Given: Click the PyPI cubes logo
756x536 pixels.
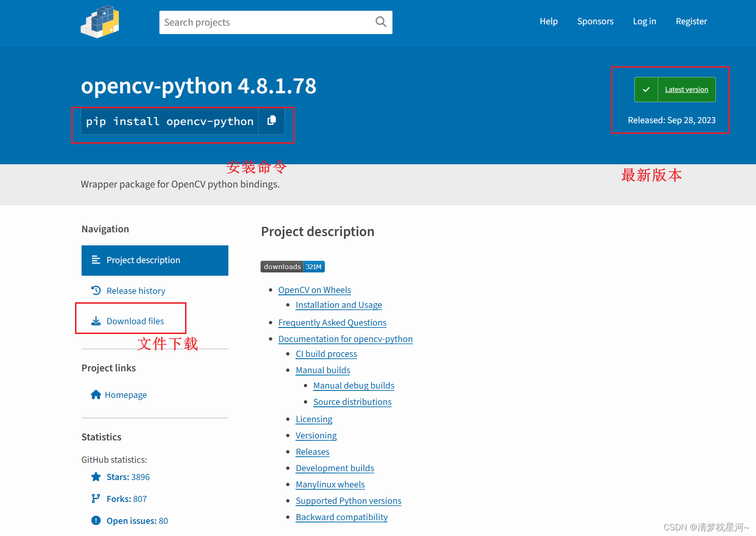Looking at the screenshot, I should point(100,21).
